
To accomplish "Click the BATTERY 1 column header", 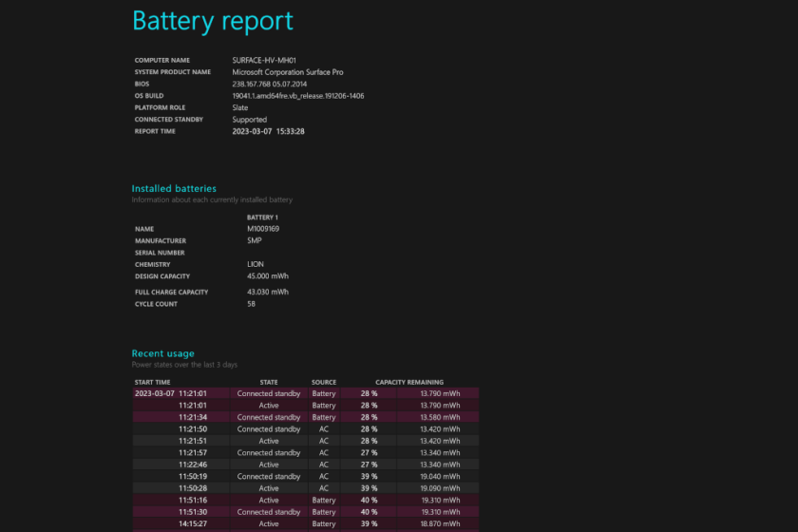I will pos(262,218).
